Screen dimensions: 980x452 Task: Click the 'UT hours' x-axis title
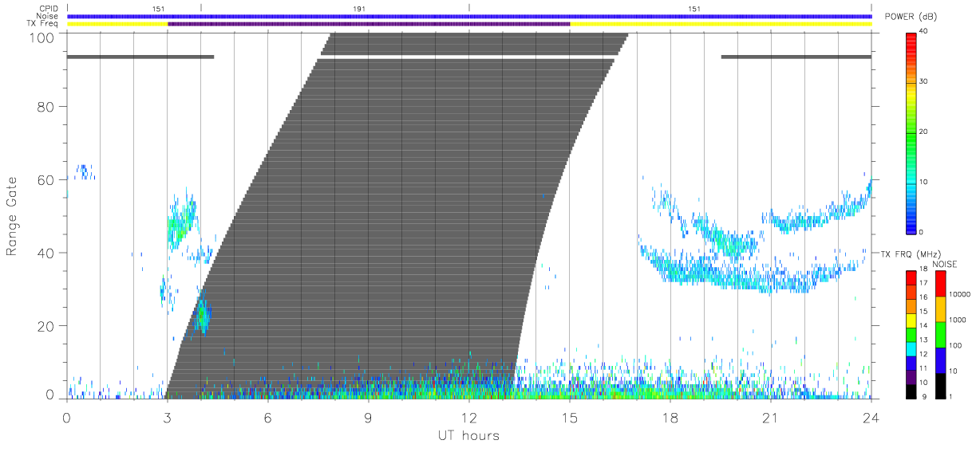tap(468, 435)
